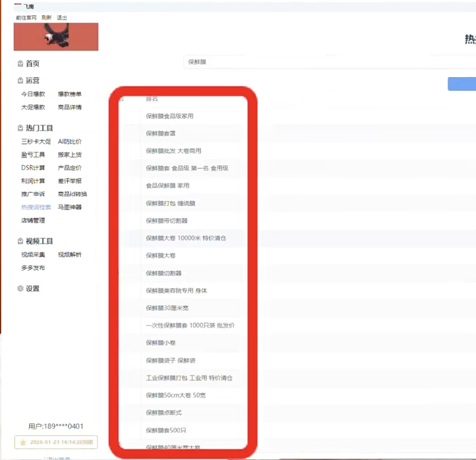The image size is (476, 460).
Task: Open the 视频采集 tool
Action: 33,255
